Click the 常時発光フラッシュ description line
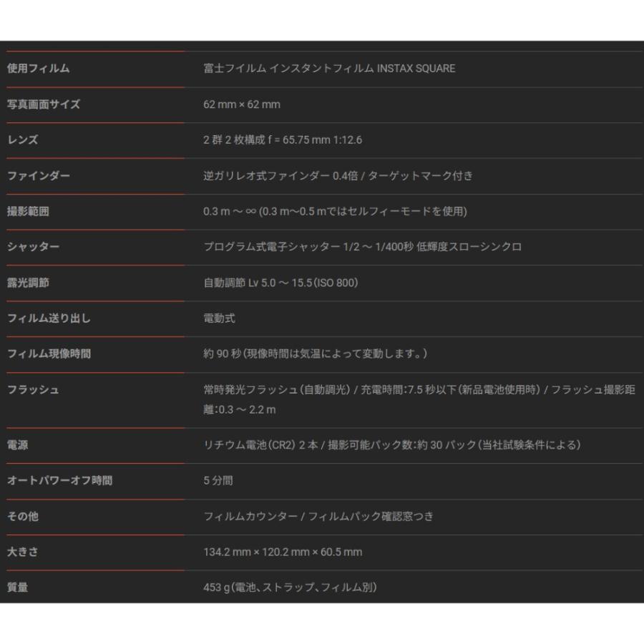644x644 pixels. pos(419,390)
